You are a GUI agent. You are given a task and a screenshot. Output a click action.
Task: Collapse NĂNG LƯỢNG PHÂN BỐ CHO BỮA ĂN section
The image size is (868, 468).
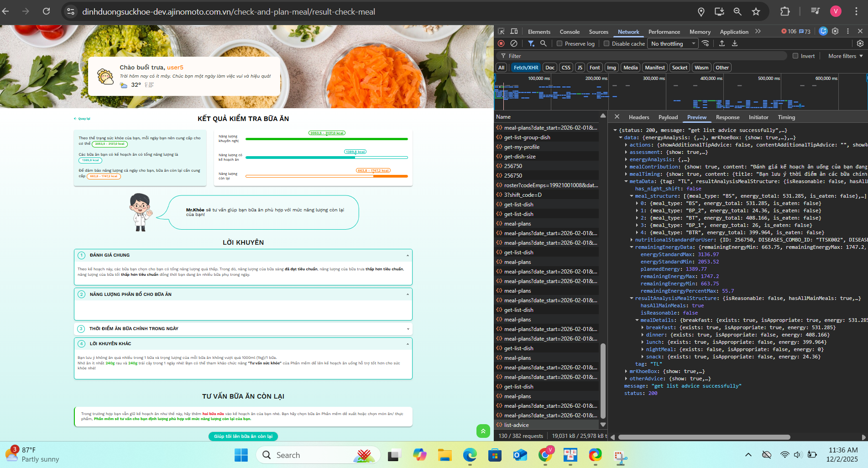pyautogui.click(x=408, y=294)
